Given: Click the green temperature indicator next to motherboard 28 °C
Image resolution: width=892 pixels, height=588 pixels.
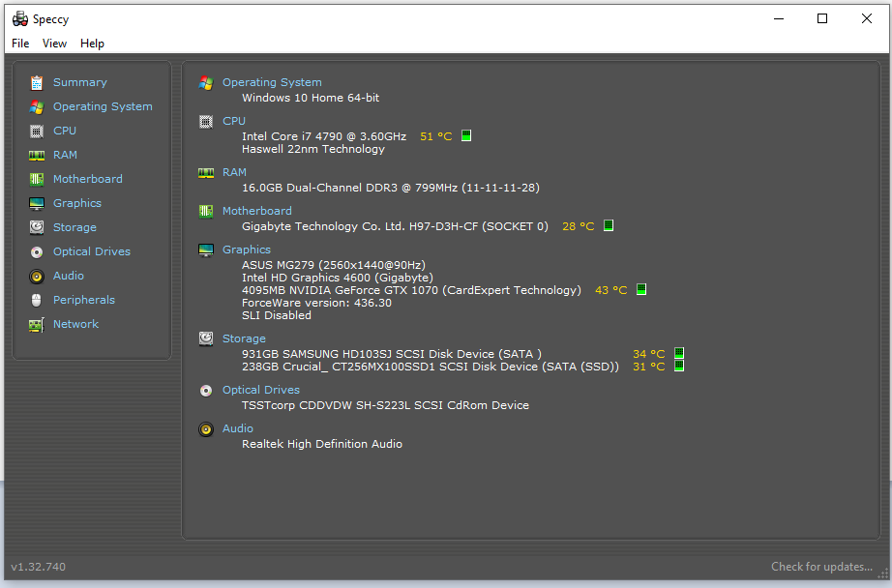Looking at the screenshot, I should 609,225.
